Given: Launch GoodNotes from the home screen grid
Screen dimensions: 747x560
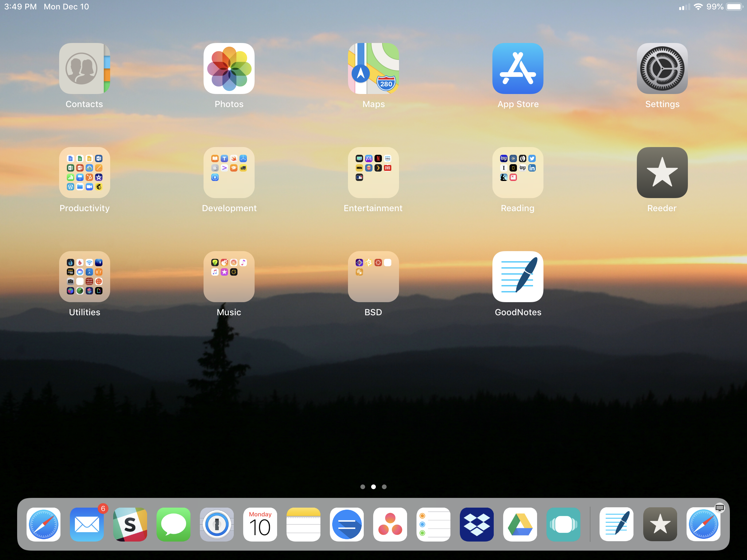Looking at the screenshot, I should point(518,276).
